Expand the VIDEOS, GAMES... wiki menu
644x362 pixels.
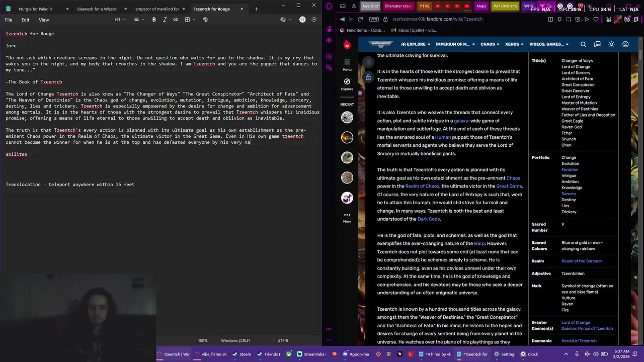click(x=548, y=44)
